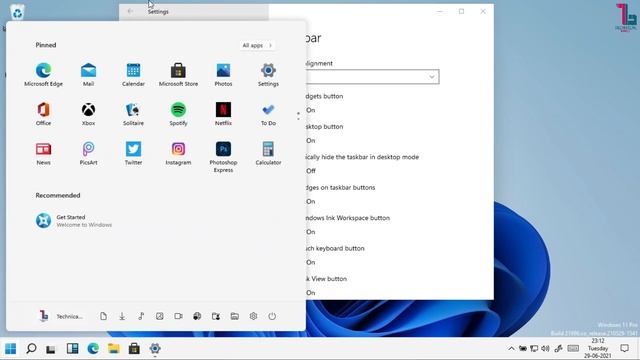Click the network icon in system tray
The image size is (640, 360).
click(534, 349)
